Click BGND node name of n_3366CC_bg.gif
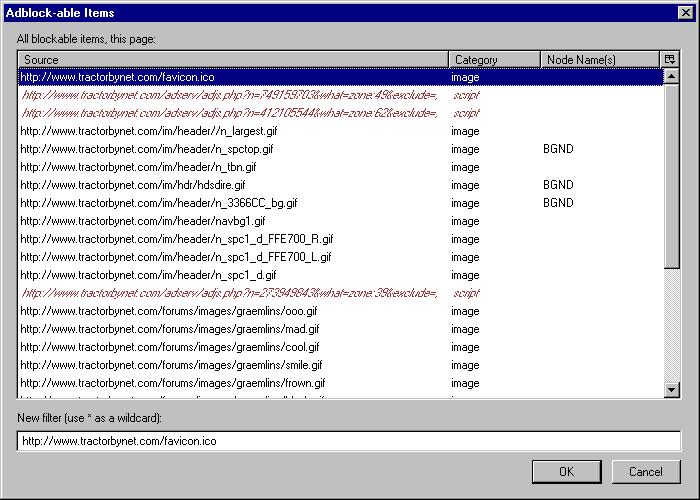The image size is (700, 500). 558,203
